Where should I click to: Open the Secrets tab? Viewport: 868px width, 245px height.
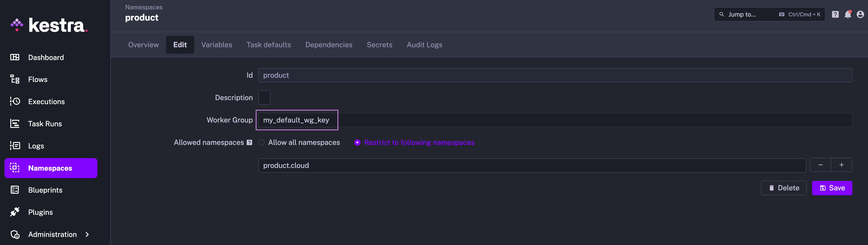pos(379,45)
